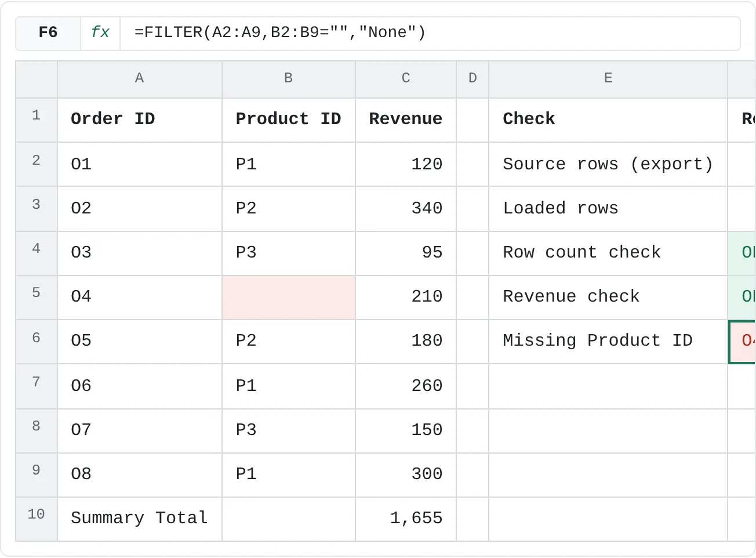Viewport: 756px width, 558px height.
Task: Click the 'Missing Product ID' cell
Action: (608, 342)
